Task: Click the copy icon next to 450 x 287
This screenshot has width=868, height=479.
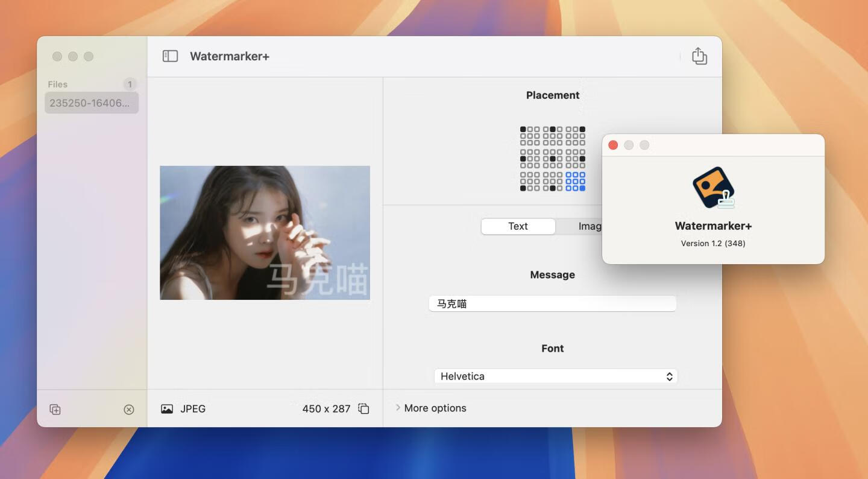Action: (363, 409)
